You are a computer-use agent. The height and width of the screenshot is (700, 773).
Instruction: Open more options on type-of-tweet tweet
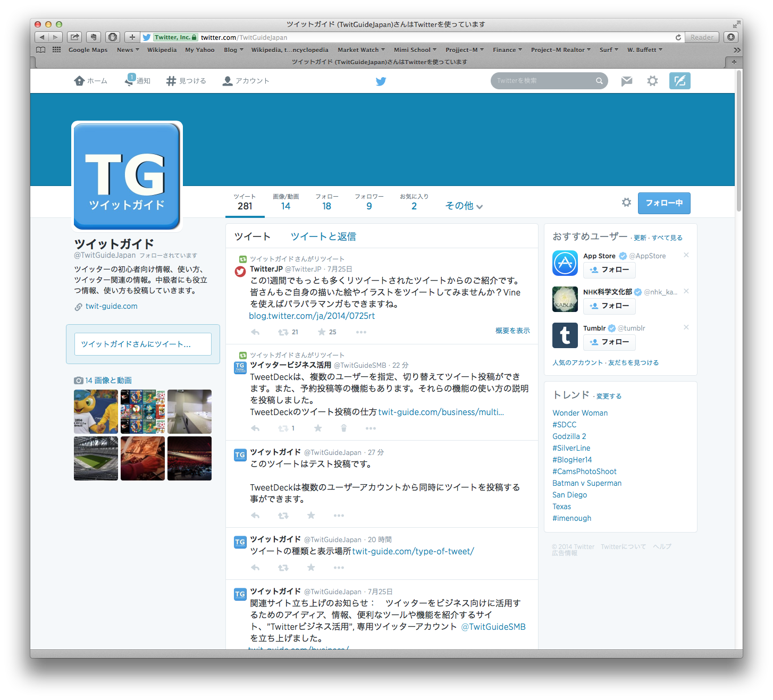[x=339, y=568]
